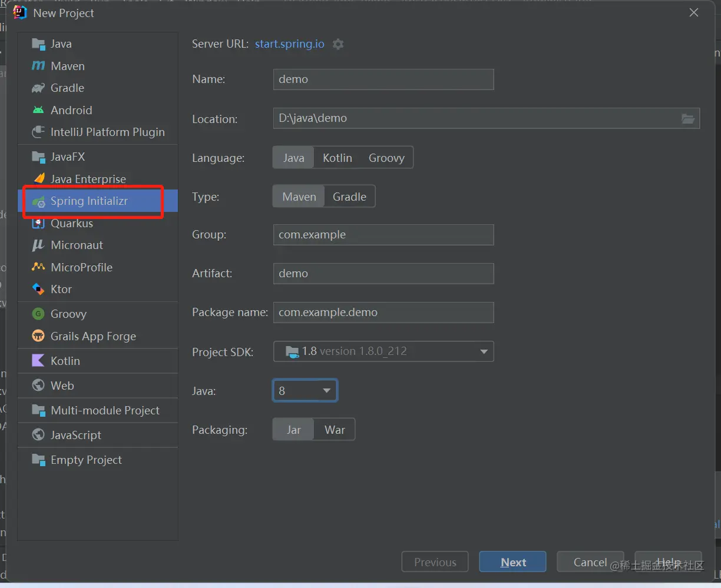
Task: Select Gradle in the project list
Action: (x=98, y=88)
